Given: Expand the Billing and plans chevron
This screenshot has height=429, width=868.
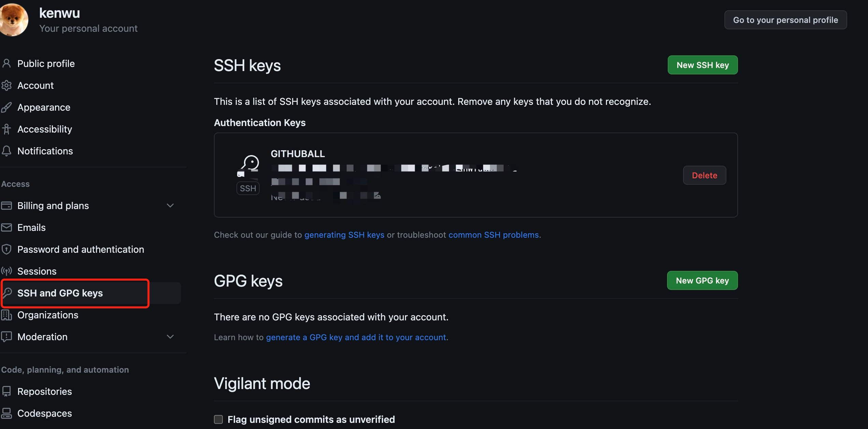Looking at the screenshot, I should [170, 206].
